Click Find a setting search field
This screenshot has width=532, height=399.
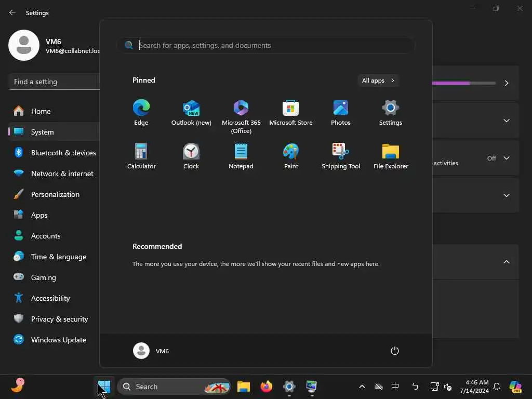(x=54, y=82)
